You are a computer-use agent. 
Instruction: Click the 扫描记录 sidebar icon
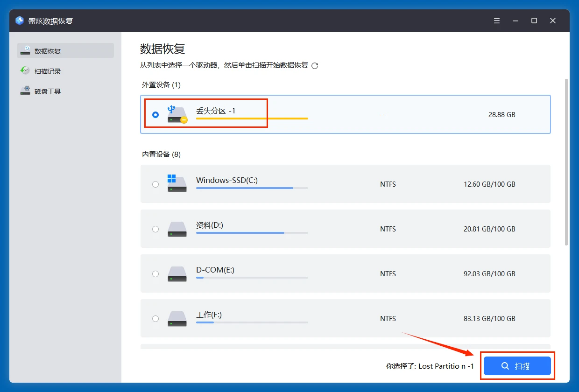pos(25,71)
